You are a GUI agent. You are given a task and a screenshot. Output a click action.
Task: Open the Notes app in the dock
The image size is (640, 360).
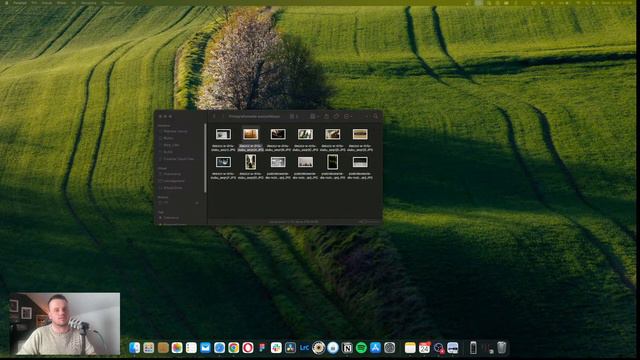(410, 348)
